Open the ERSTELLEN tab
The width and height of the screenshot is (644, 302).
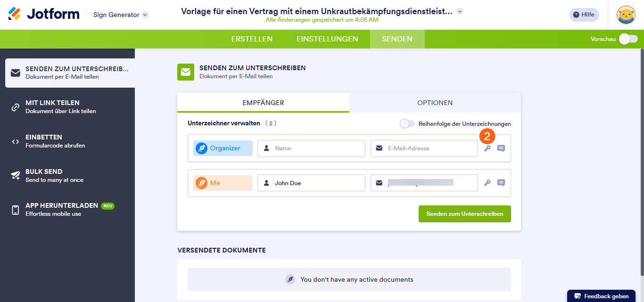[252, 39]
